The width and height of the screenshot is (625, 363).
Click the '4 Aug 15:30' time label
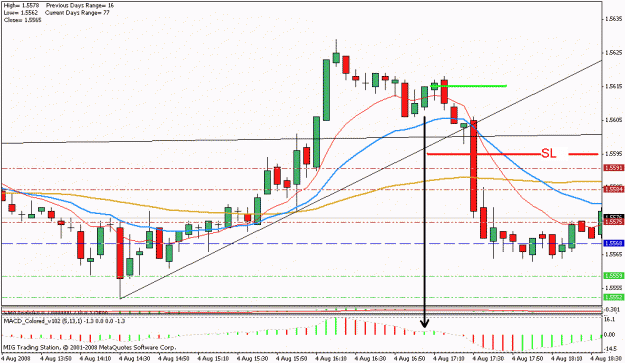(x=252, y=359)
